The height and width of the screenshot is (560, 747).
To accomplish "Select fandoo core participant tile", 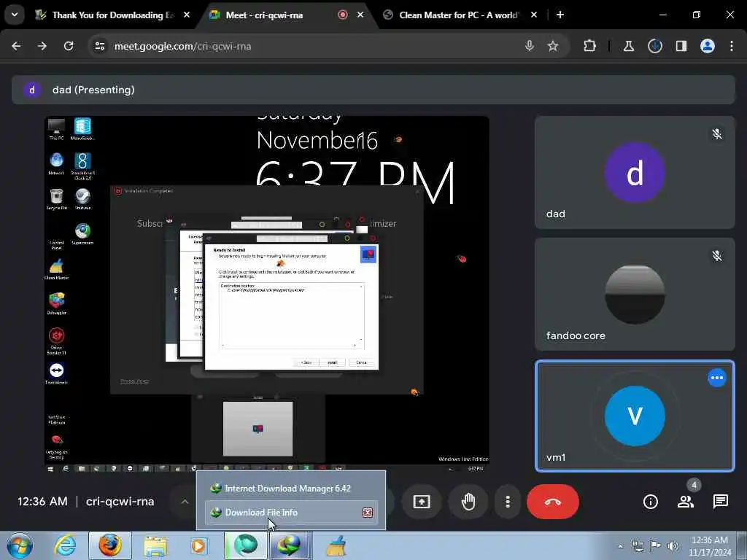I will click(635, 295).
